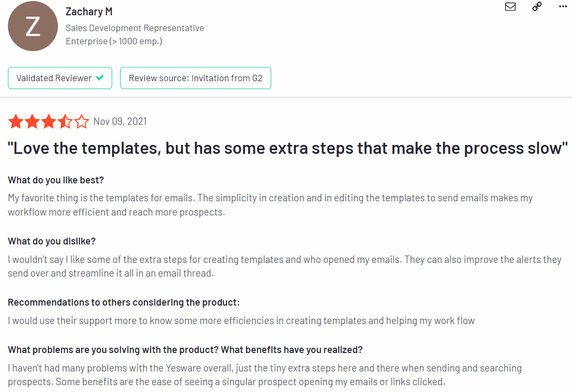This screenshot has height=392, width=572.
Task: Click "What do you dislike?" heading
Action: pos(52,241)
